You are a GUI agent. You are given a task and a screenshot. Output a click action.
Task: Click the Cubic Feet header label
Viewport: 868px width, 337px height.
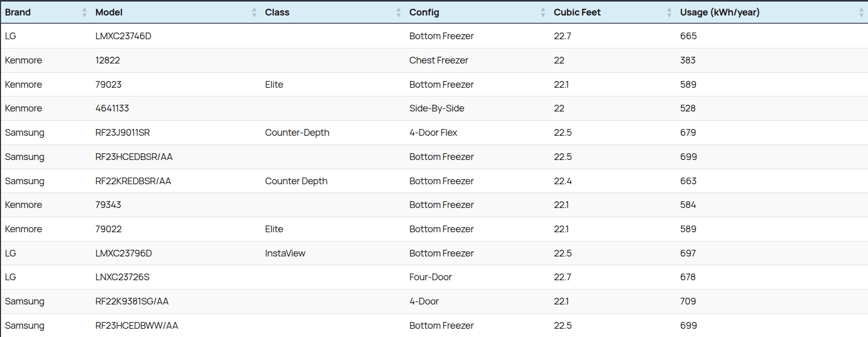[577, 12]
